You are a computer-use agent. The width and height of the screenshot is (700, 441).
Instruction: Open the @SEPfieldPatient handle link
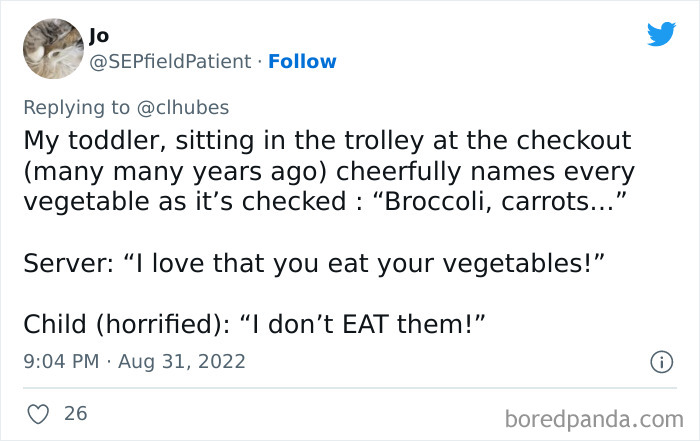(x=170, y=62)
